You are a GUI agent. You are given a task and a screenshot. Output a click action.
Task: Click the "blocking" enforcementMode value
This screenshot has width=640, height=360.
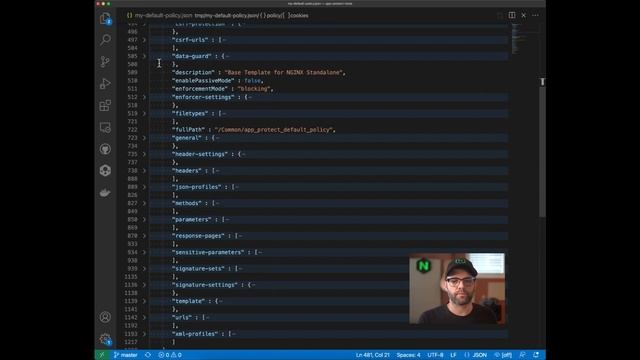[254, 89]
